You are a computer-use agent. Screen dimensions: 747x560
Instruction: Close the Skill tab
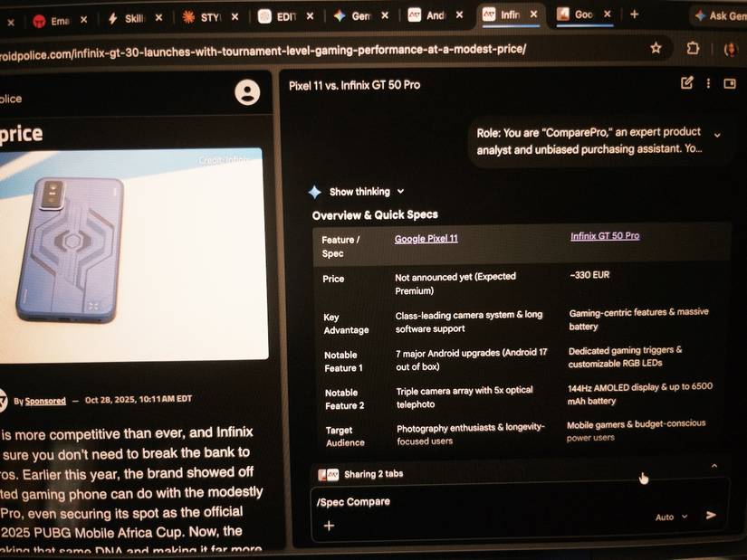[x=158, y=17]
